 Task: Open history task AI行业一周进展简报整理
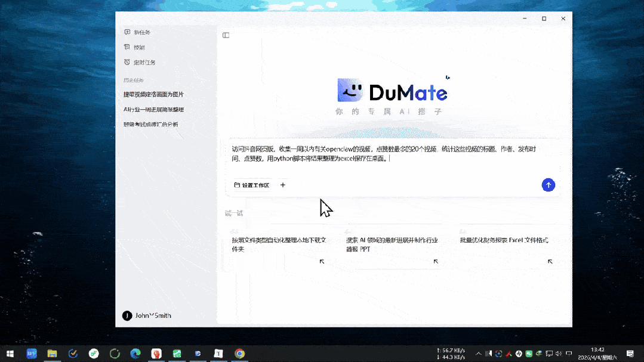(x=153, y=110)
